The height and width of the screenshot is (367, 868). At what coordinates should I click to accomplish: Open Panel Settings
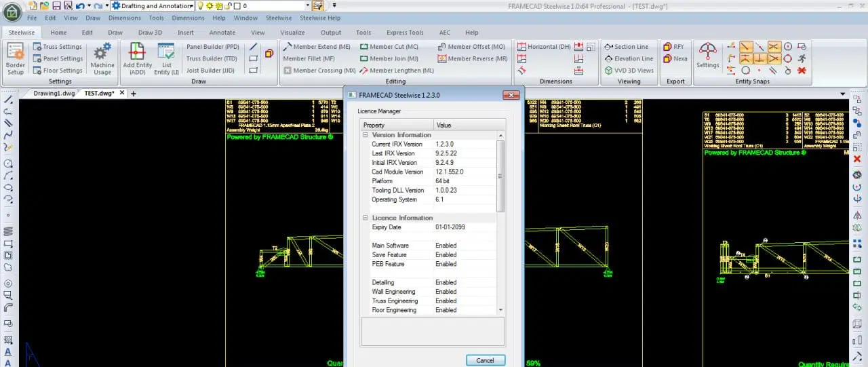[x=58, y=58]
